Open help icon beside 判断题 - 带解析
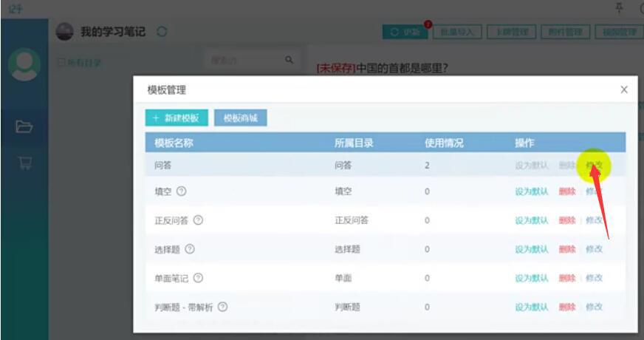The image size is (644, 340). click(222, 307)
